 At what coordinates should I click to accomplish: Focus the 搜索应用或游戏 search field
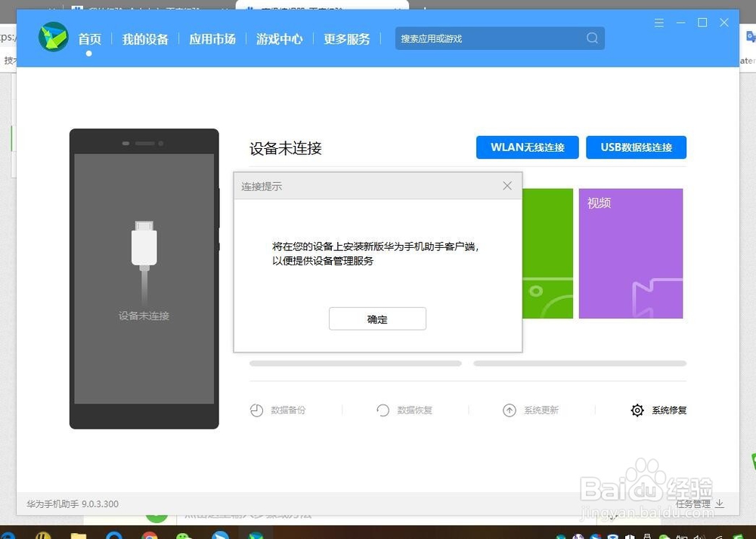500,38
